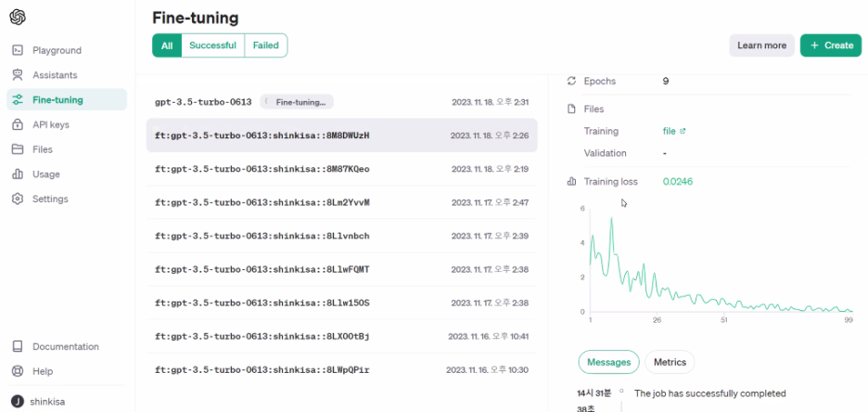Click the Fine-tuning sliders icon
This screenshot has height=412, width=868.
(18, 99)
